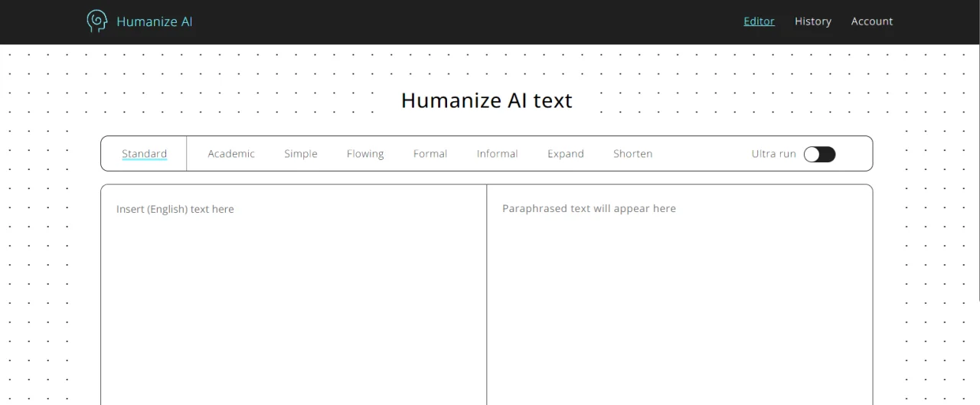Open the Account page
Image resolution: width=980 pixels, height=405 pixels.
pyautogui.click(x=872, y=21)
